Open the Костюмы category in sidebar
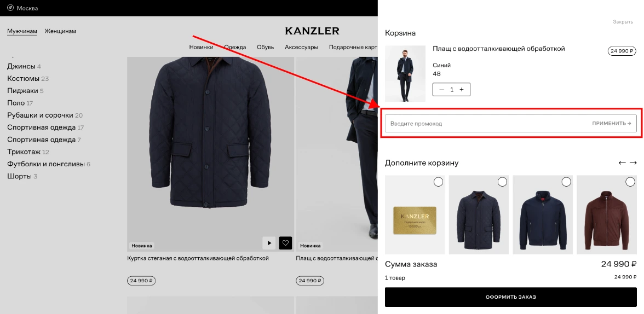 click(23, 78)
